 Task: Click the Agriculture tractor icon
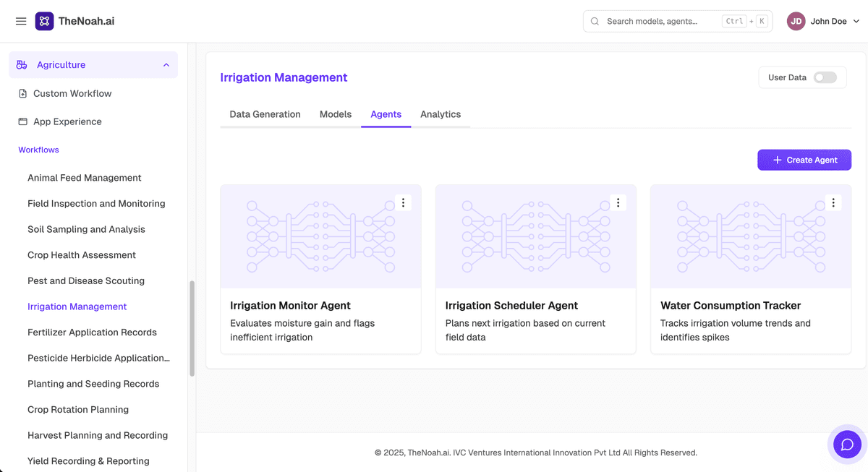22,65
